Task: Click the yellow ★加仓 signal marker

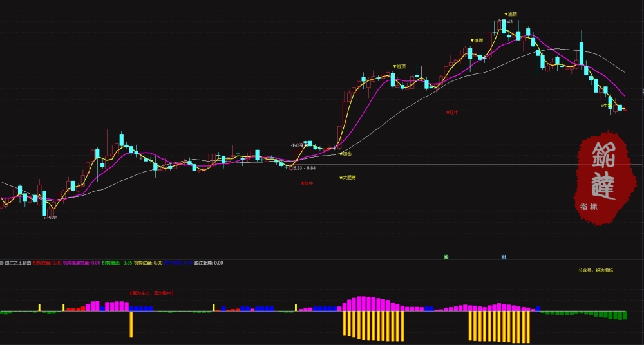Action: [x=345, y=154]
